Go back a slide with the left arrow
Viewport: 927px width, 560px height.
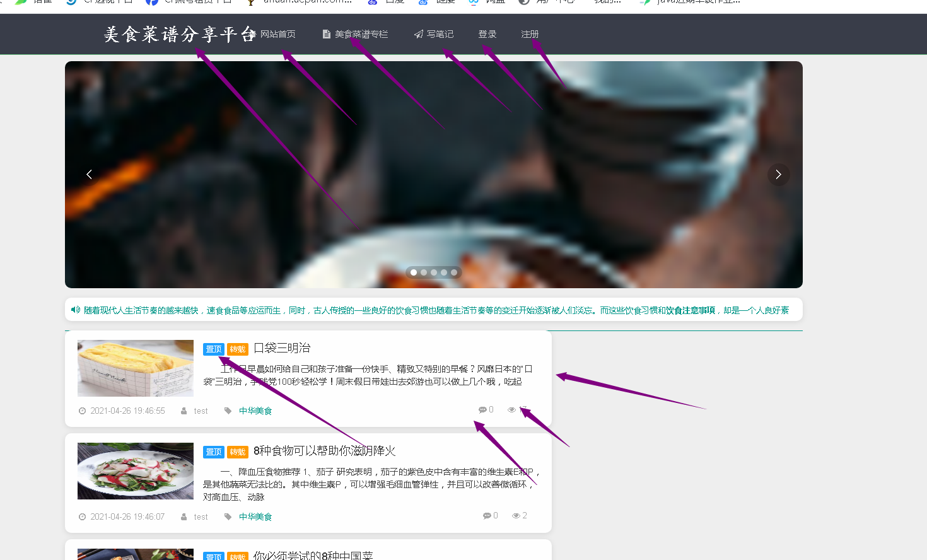point(89,174)
